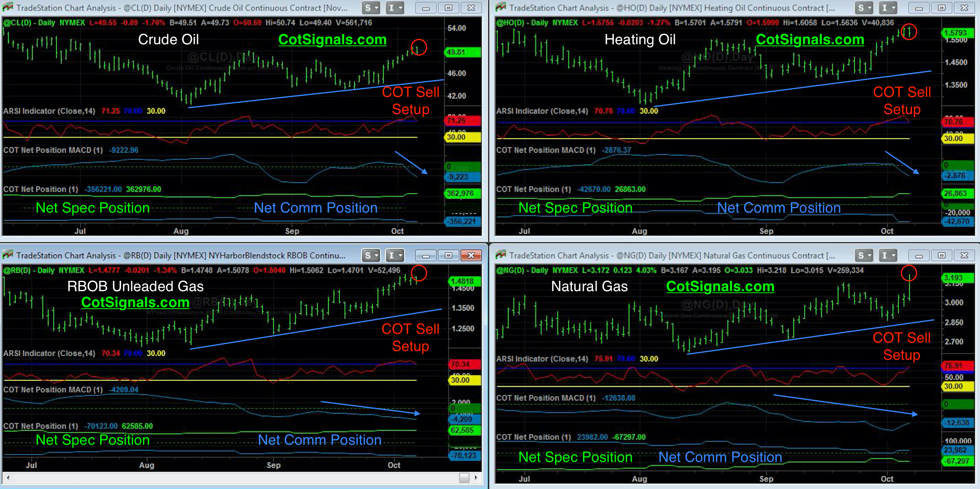Open the S symbol-link dropdown in Crude Oil window
980x489 pixels.
coord(371,8)
